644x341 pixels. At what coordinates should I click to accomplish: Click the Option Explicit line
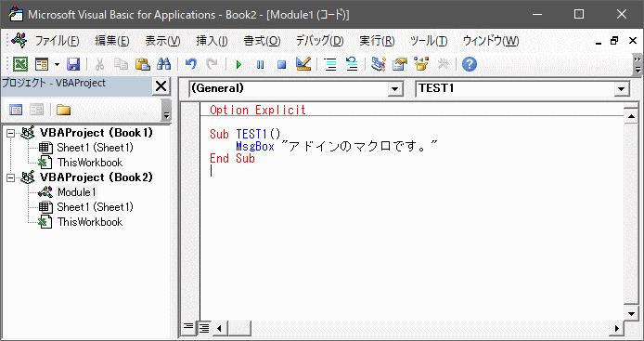point(258,110)
